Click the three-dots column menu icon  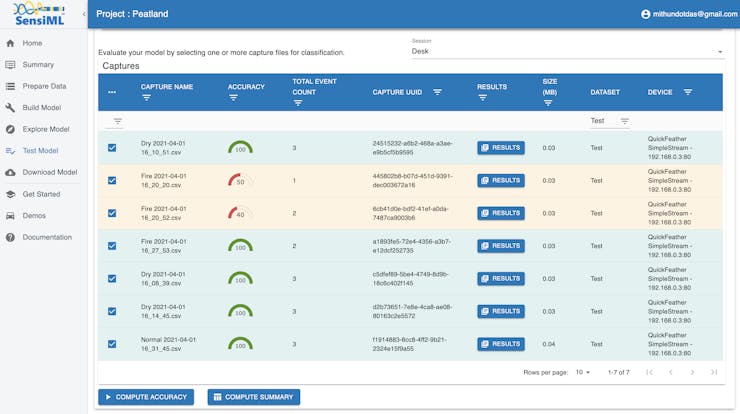[x=112, y=92]
